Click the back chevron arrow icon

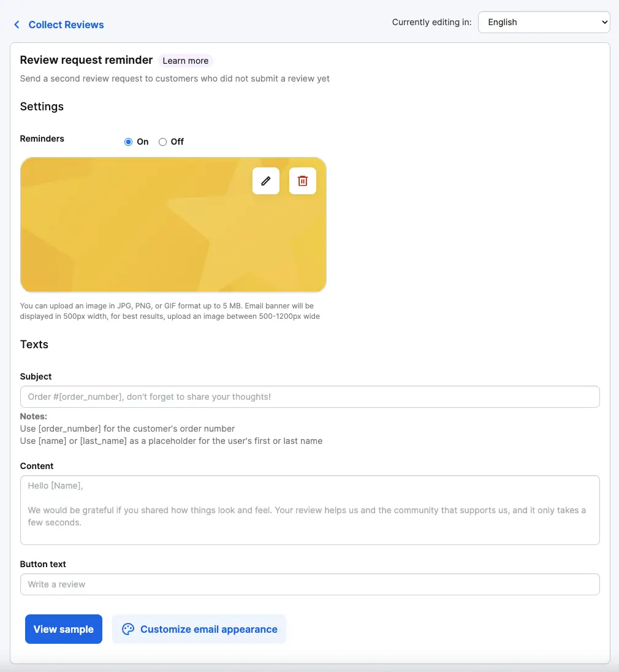[x=17, y=25]
